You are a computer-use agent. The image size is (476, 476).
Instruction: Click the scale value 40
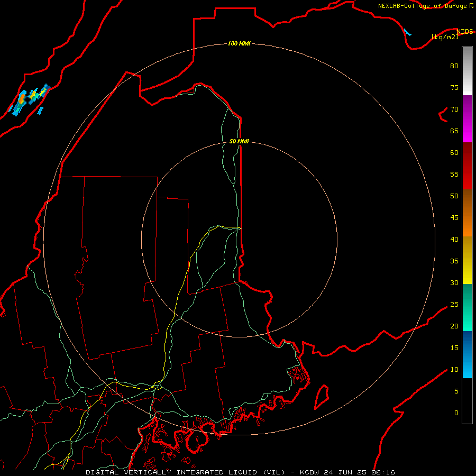(454, 239)
